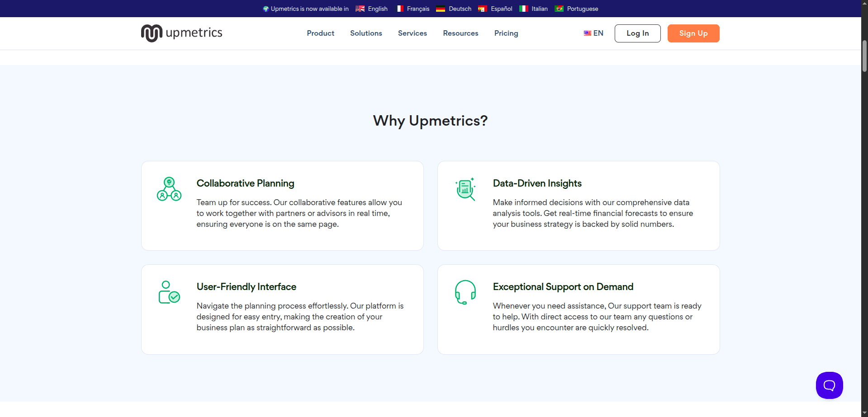Open the Product menu
Screen dimensions: 868x417
coord(320,33)
